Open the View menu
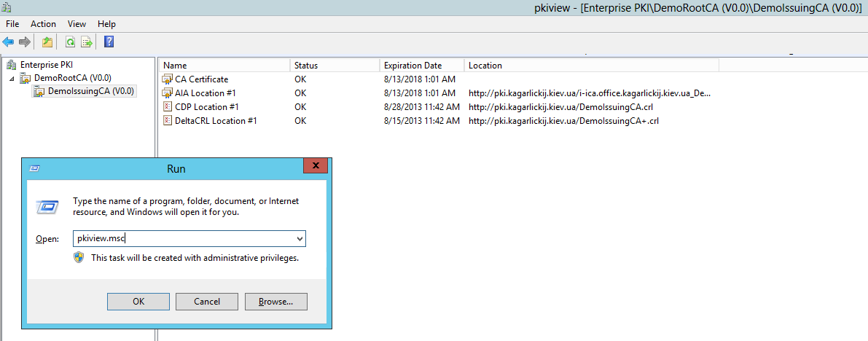 [x=77, y=24]
